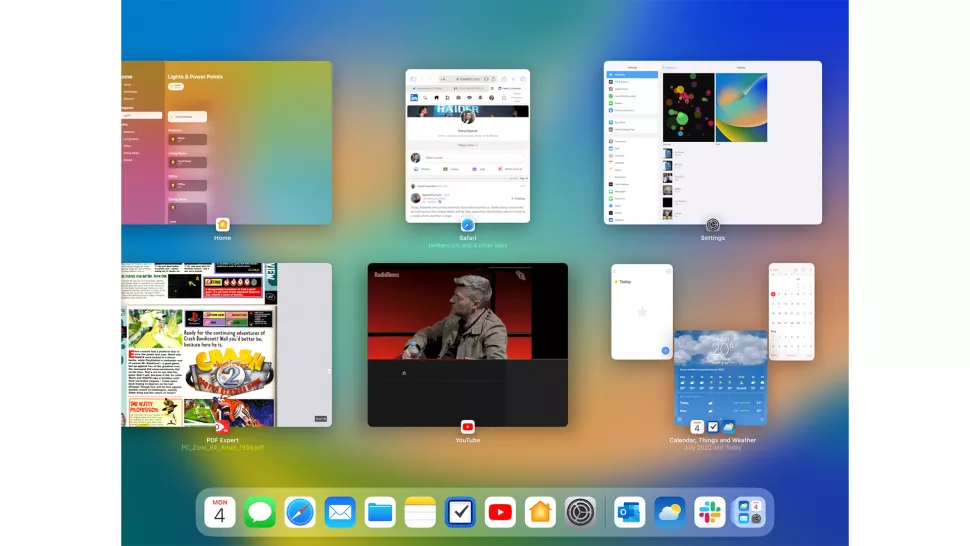This screenshot has height=546, width=970.
Task: Tap small Weather icon under grouped windows
Action: pos(729,427)
